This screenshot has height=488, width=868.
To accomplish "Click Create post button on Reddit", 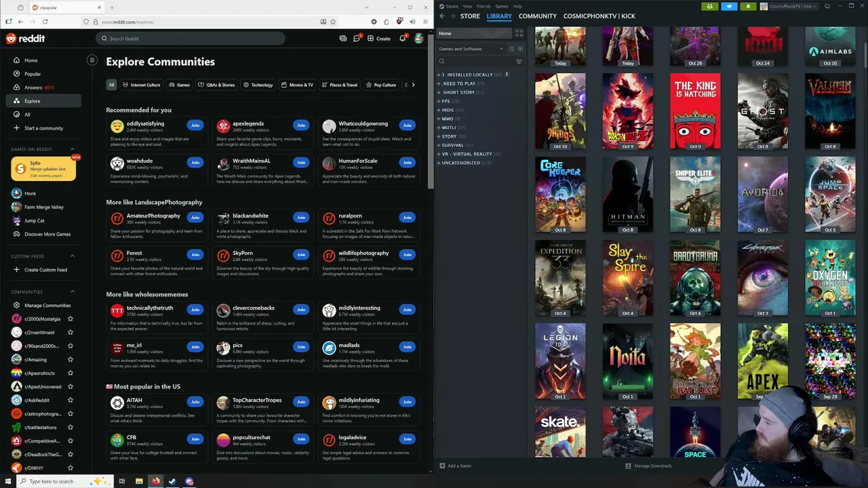I will [x=379, y=39].
